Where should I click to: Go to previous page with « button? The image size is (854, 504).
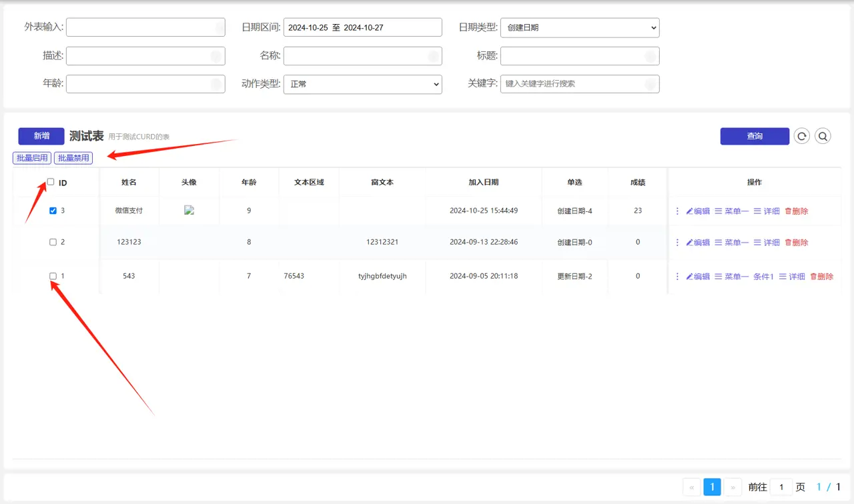(x=692, y=487)
